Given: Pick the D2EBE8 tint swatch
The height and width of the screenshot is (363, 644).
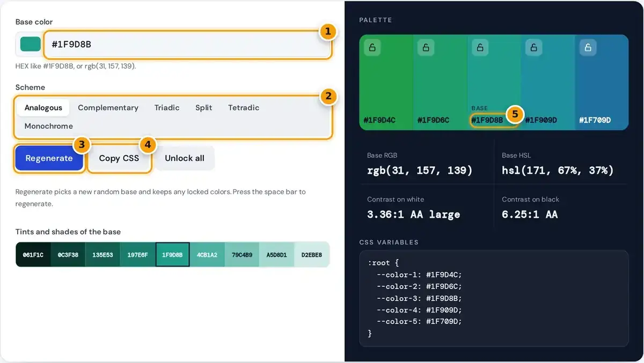Looking at the screenshot, I should 312,255.
